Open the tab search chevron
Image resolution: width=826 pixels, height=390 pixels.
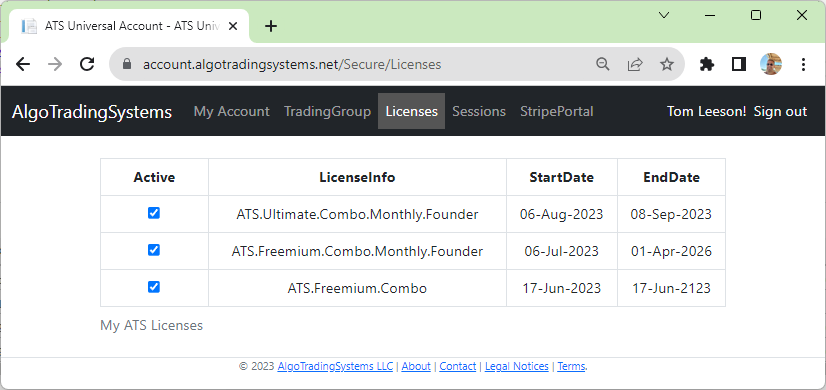point(664,15)
